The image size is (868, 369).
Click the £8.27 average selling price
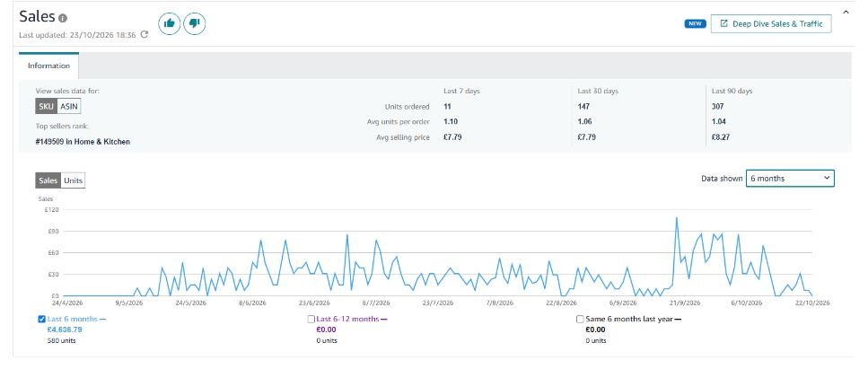pos(720,136)
